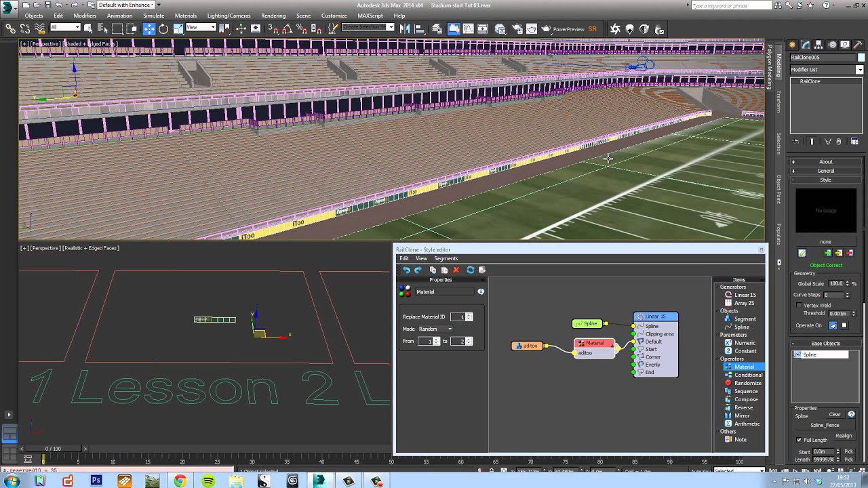Open the Segments menu in Style editor

tap(446, 258)
